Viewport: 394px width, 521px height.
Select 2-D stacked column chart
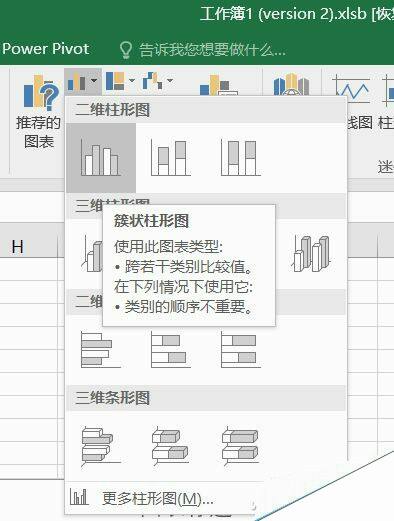(x=171, y=158)
